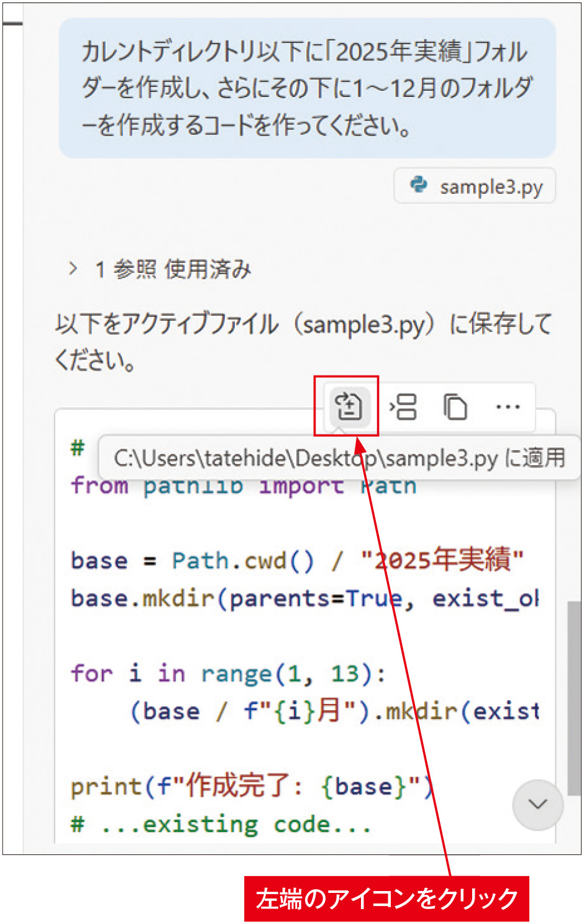
Task: Select the user prompt bubble about 2025年実績
Action: tap(307, 88)
